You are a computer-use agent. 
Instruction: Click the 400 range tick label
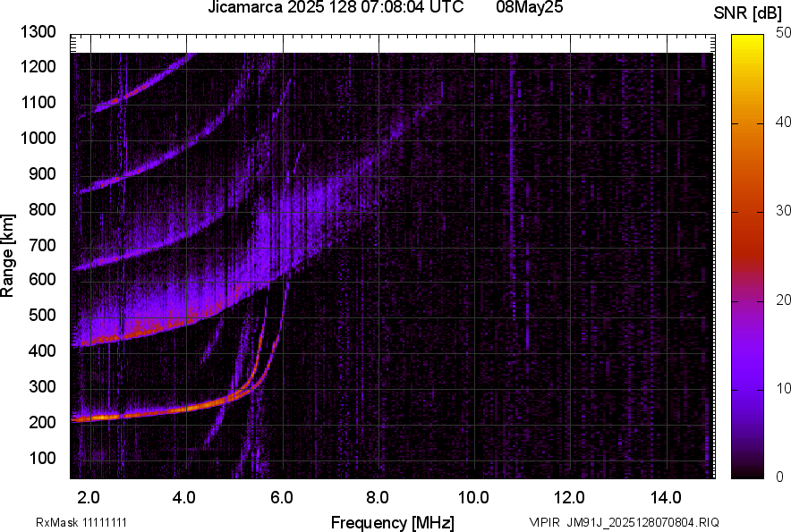(x=42, y=350)
